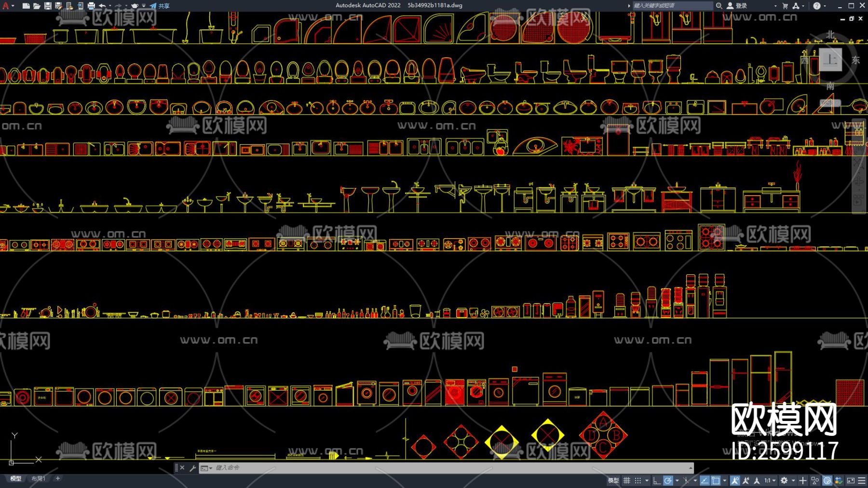Undo the last action
Screen dimensions: 868x488
click(102, 6)
